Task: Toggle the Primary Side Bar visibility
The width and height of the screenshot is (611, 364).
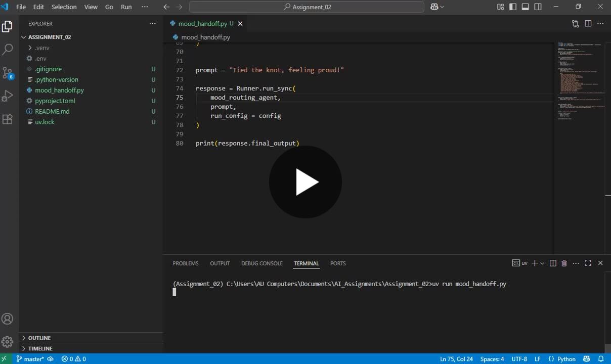Action: coord(513,7)
